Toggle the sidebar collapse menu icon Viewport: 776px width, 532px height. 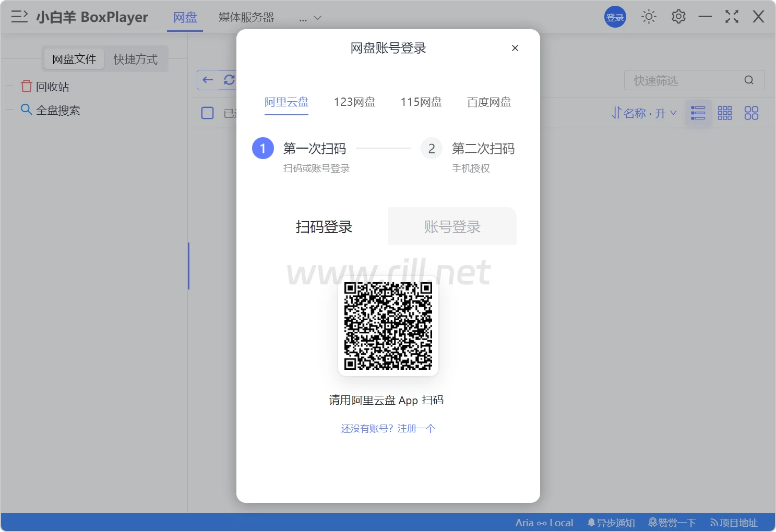19,17
